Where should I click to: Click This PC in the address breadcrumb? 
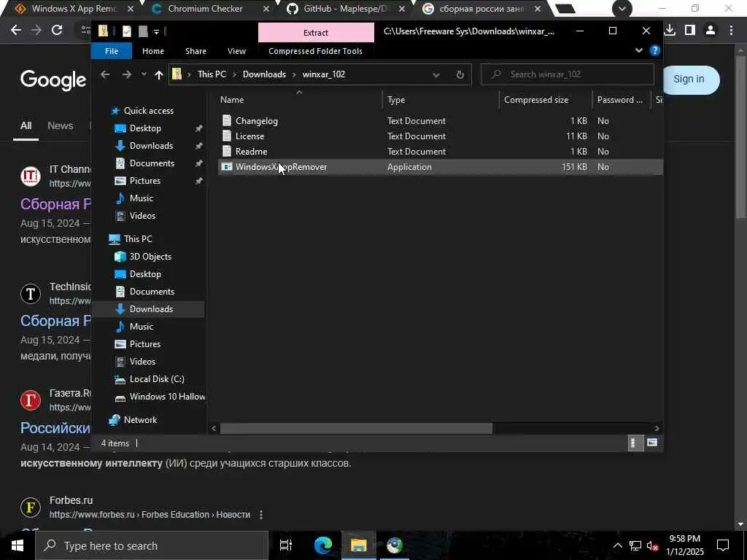[x=212, y=74]
